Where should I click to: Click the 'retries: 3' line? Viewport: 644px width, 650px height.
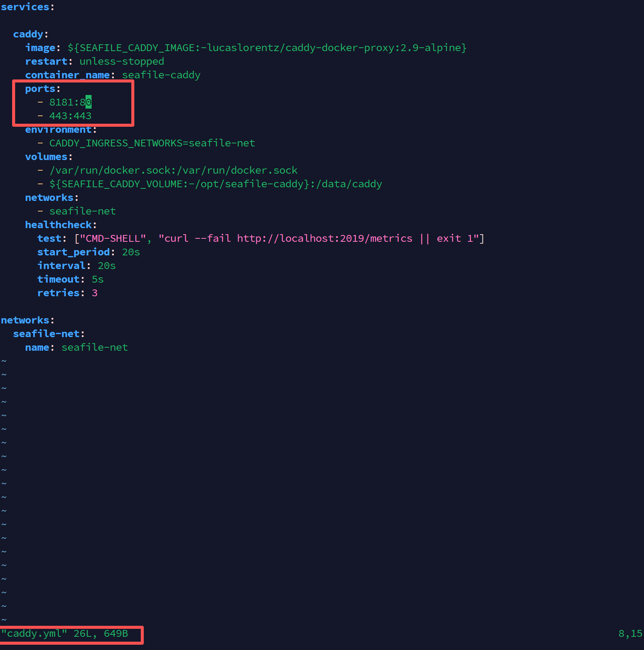67,293
